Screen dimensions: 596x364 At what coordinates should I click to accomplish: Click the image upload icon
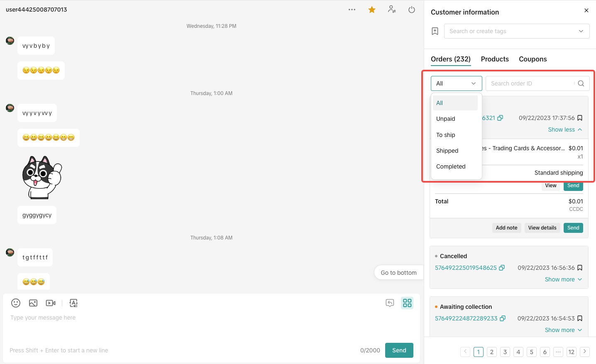(33, 303)
